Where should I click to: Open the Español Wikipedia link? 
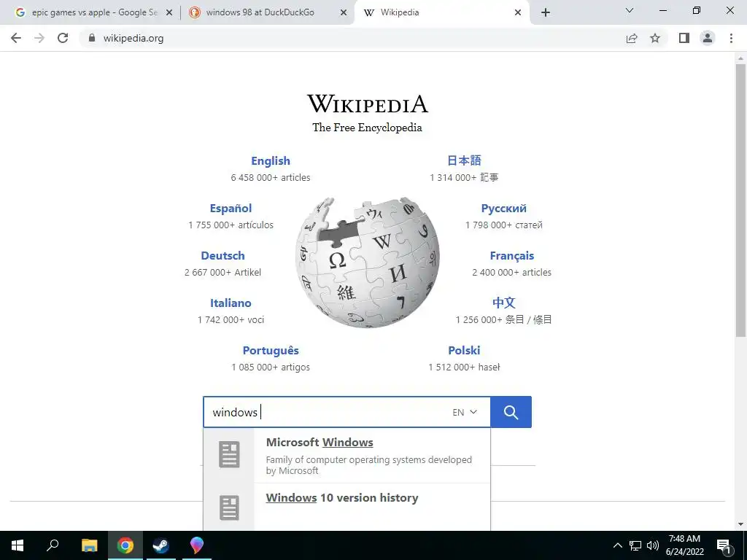point(231,208)
